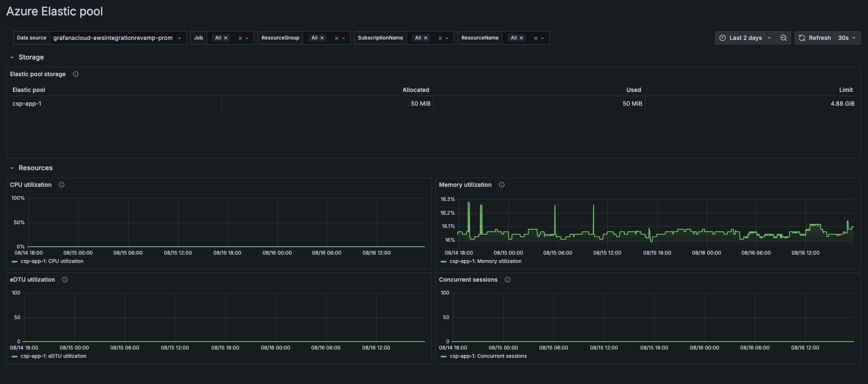Viewport: 868px width, 384px height.
Task: Remove the SubscriptionName All filter tag
Action: point(426,37)
